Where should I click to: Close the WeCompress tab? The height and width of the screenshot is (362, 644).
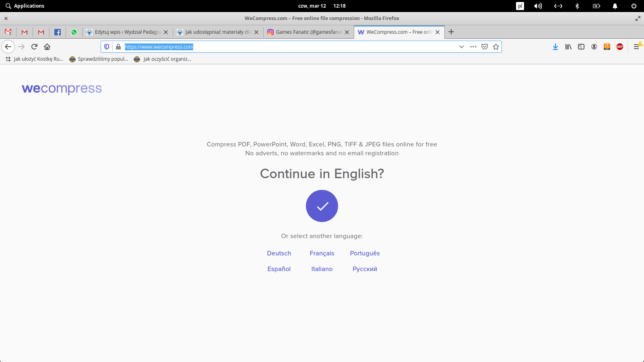tap(438, 32)
